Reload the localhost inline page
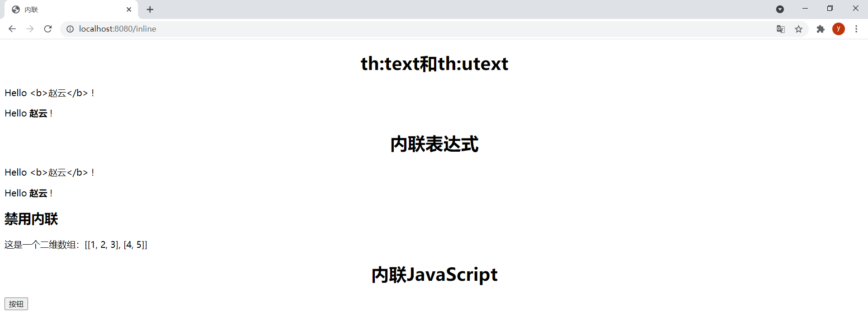Viewport: 868px width, 316px height. 48,29
